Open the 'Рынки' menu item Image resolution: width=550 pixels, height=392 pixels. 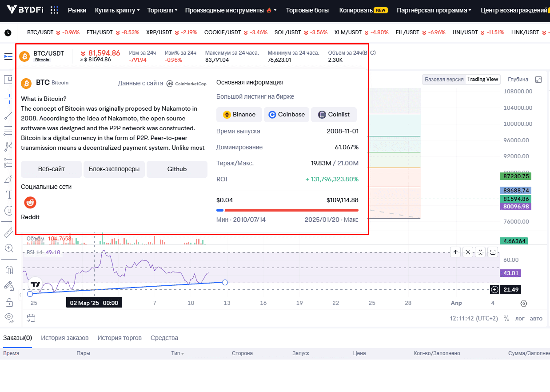pyautogui.click(x=77, y=10)
